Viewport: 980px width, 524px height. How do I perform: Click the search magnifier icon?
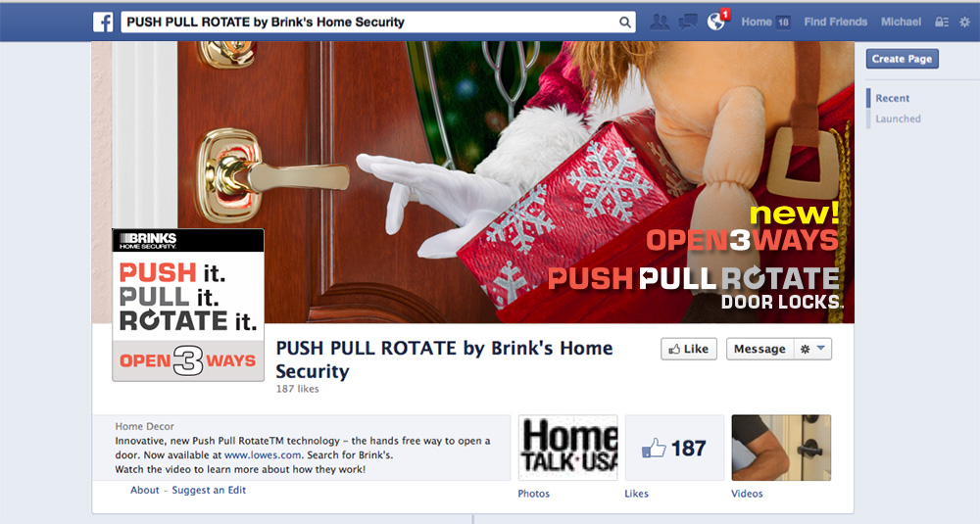pyautogui.click(x=624, y=23)
